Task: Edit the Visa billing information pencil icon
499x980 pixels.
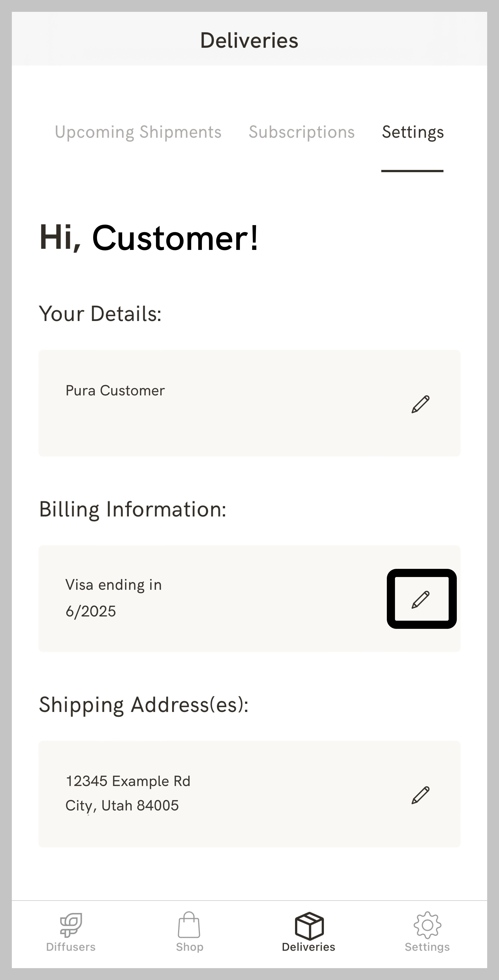Action: [421, 599]
